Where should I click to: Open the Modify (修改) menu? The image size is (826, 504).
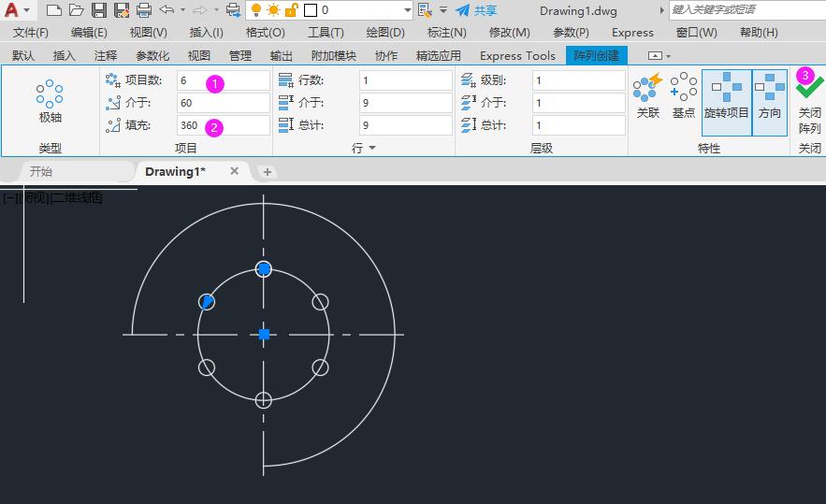[x=509, y=32]
